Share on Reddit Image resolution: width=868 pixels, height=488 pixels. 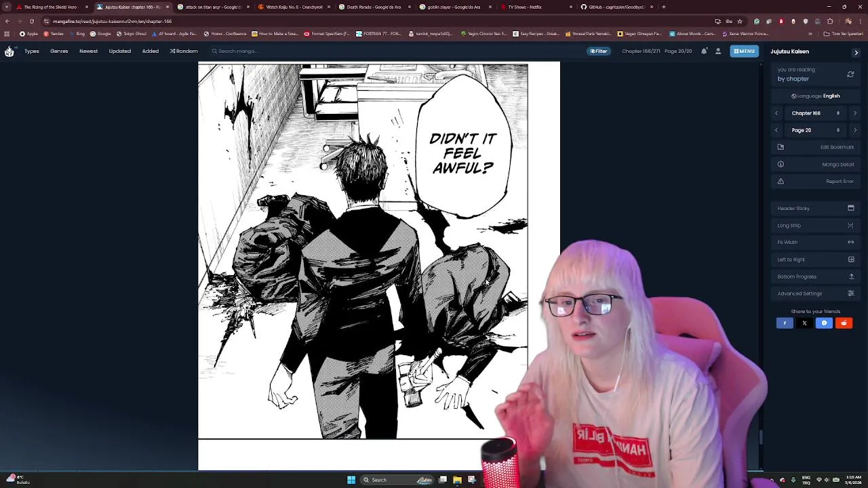844,323
